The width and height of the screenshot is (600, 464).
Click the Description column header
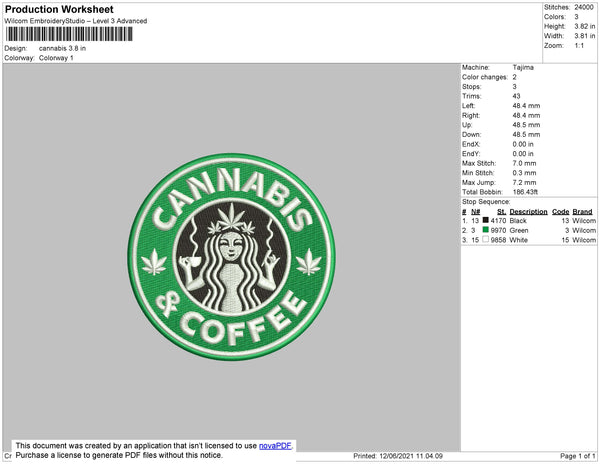coord(528,212)
